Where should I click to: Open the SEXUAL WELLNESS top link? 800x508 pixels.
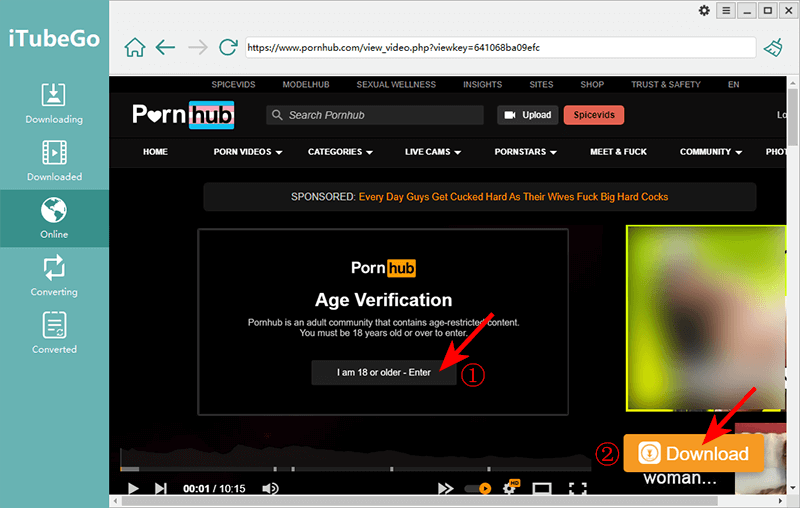tap(396, 85)
